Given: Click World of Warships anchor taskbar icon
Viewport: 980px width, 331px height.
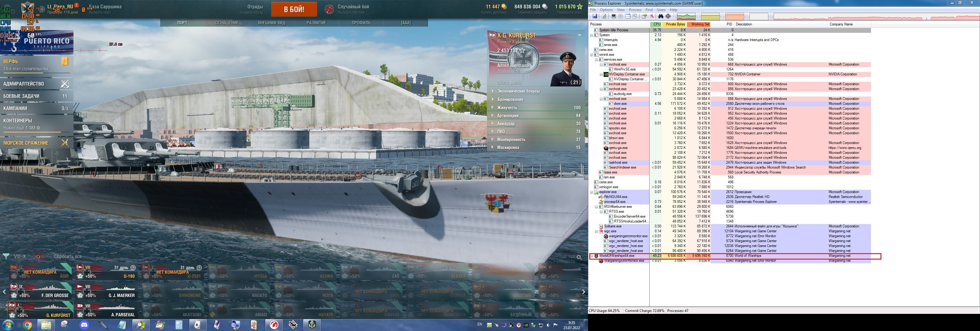Looking at the screenshot, I should [312, 325].
